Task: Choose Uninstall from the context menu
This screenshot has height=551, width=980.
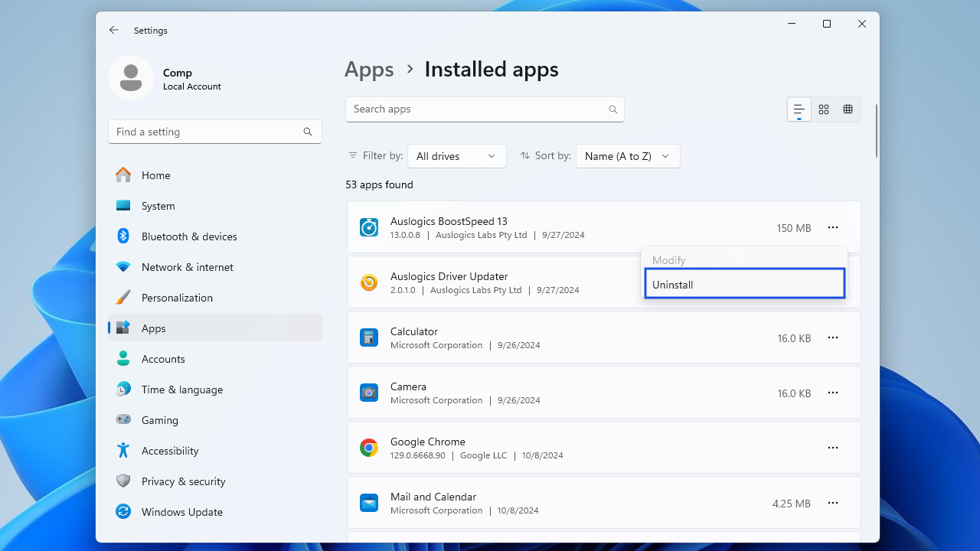Action: (745, 284)
